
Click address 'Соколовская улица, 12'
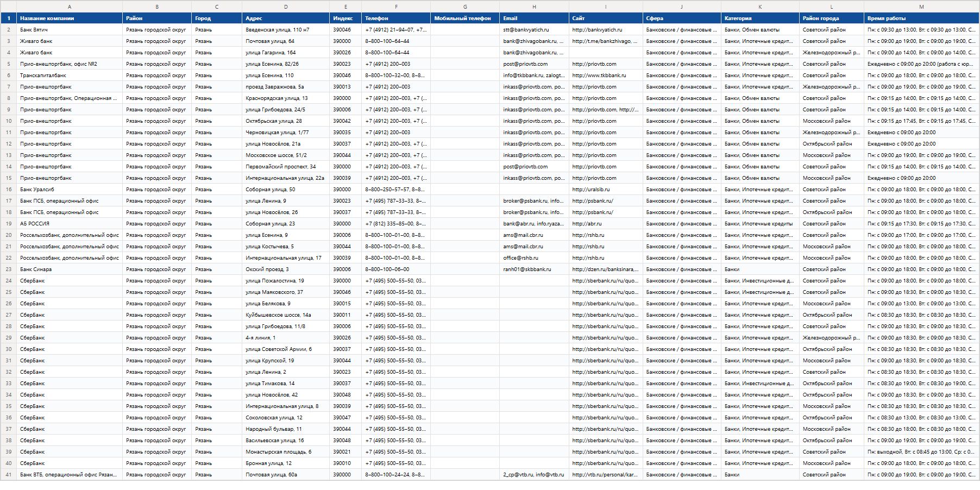pos(286,417)
